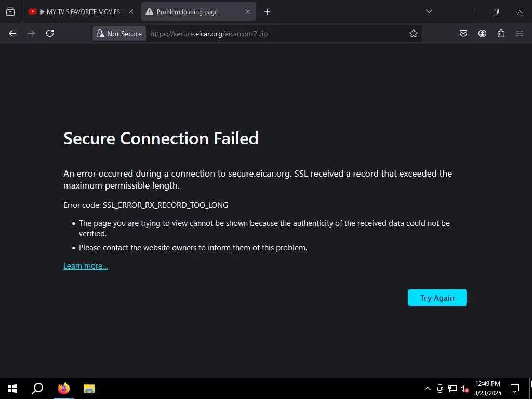This screenshot has width=532, height=399.
Task: Open a new tab
Action: 267,11
